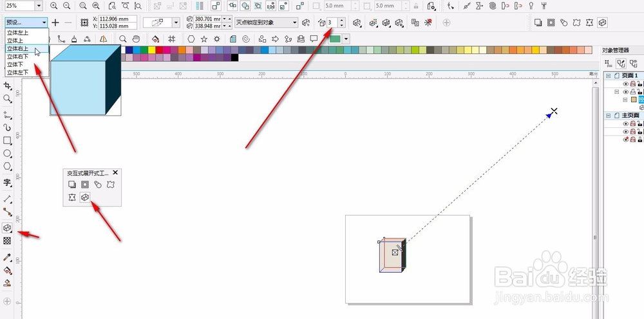Image resolution: width=644 pixels, height=319 pixels.
Task: Open the green fill color dropdown arrow
Action: (346, 39)
